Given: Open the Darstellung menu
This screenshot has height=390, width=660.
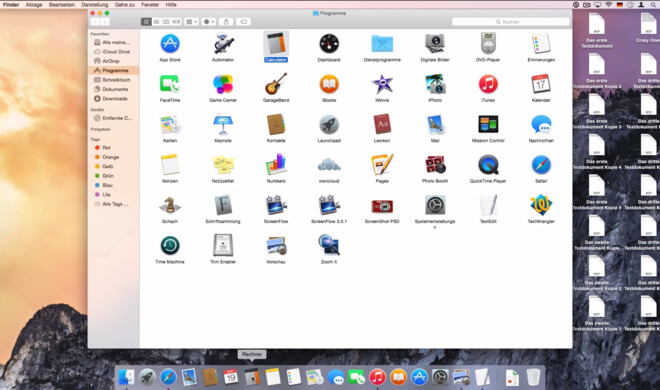Looking at the screenshot, I should pos(94,5).
